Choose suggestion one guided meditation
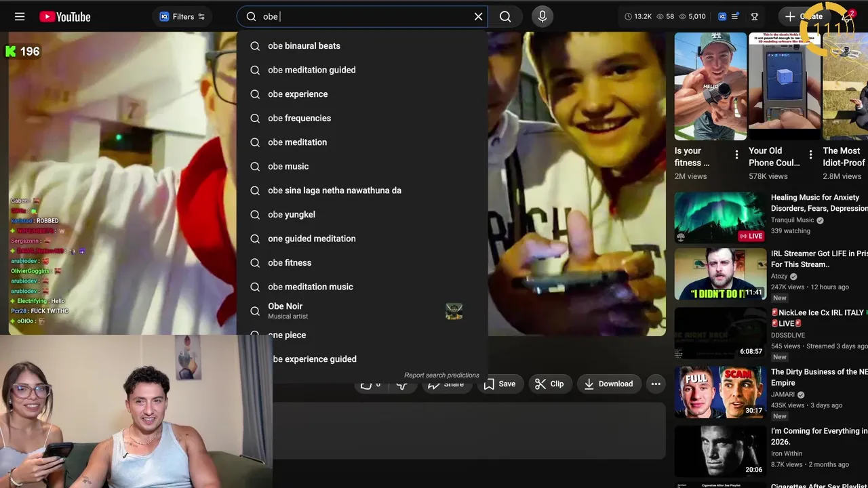This screenshot has height=488, width=868. click(x=362, y=239)
